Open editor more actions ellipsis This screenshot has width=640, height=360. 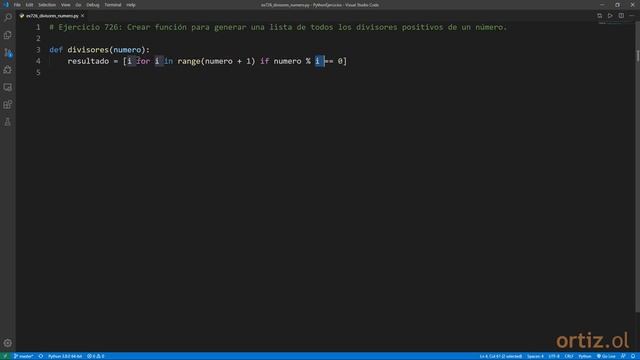pos(632,16)
